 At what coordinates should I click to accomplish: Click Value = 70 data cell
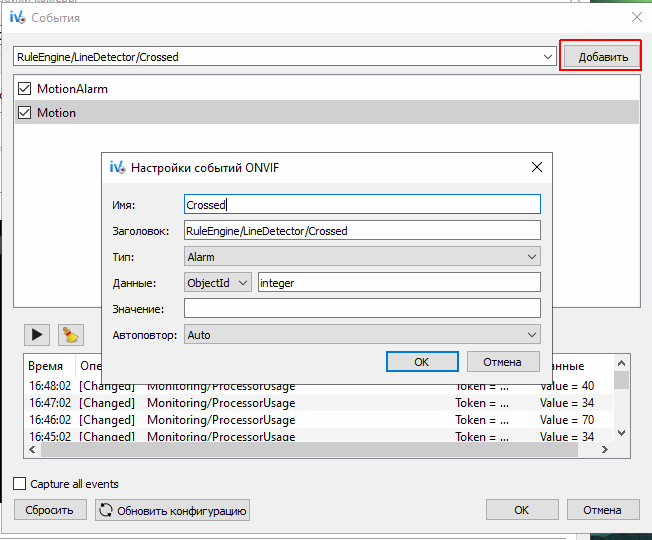tap(567, 420)
